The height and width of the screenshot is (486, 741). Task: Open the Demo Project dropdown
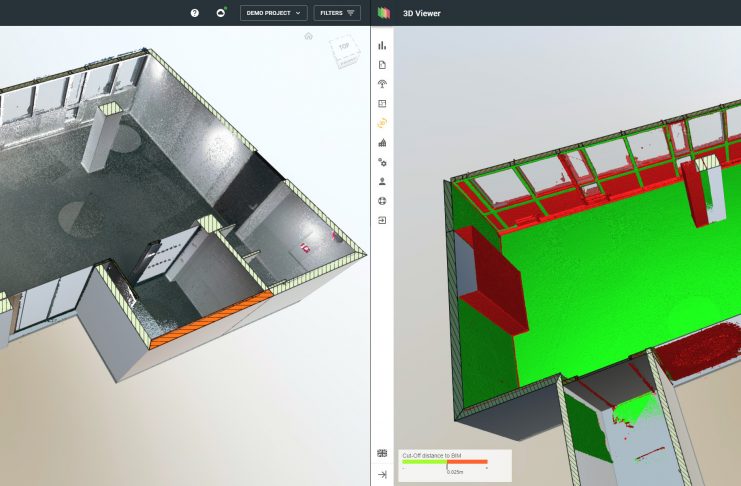click(276, 13)
